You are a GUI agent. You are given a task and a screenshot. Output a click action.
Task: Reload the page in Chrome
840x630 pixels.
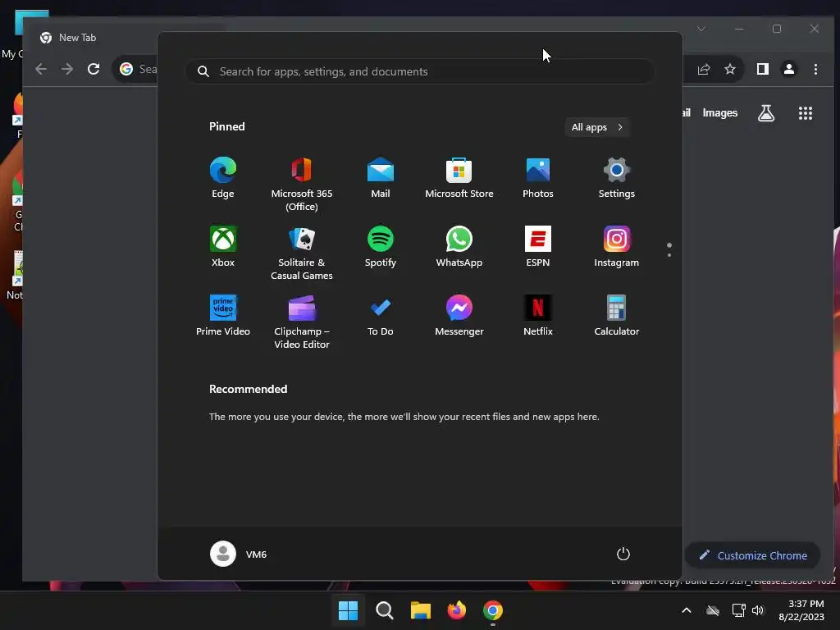(94, 69)
